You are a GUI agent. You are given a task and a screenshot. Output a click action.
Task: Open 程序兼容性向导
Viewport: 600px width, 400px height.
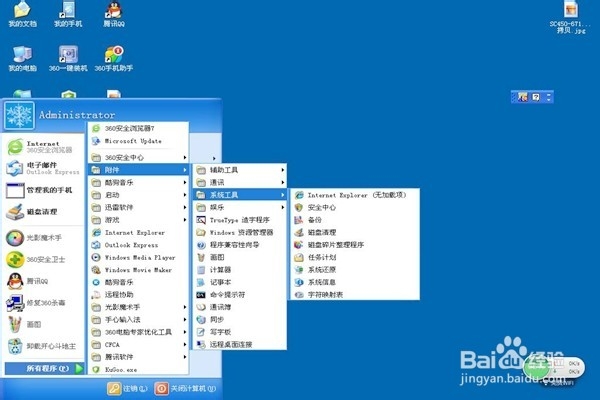coord(240,245)
